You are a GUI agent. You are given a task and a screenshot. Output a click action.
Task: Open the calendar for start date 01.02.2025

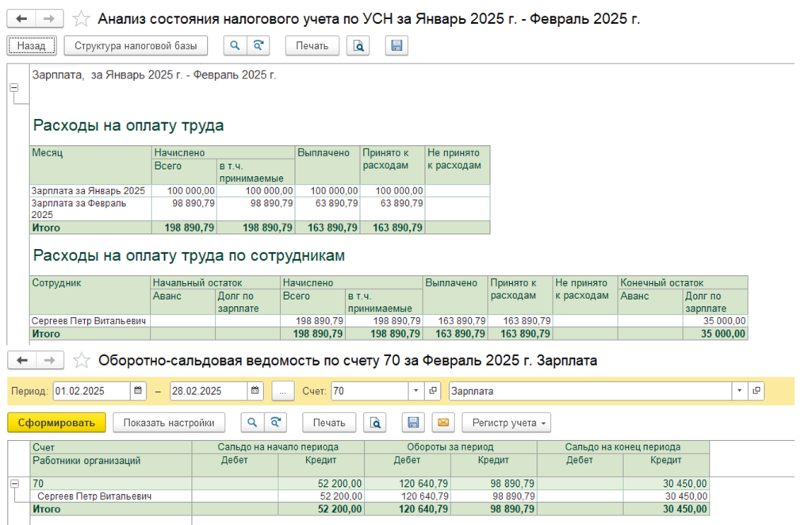click(x=138, y=391)
